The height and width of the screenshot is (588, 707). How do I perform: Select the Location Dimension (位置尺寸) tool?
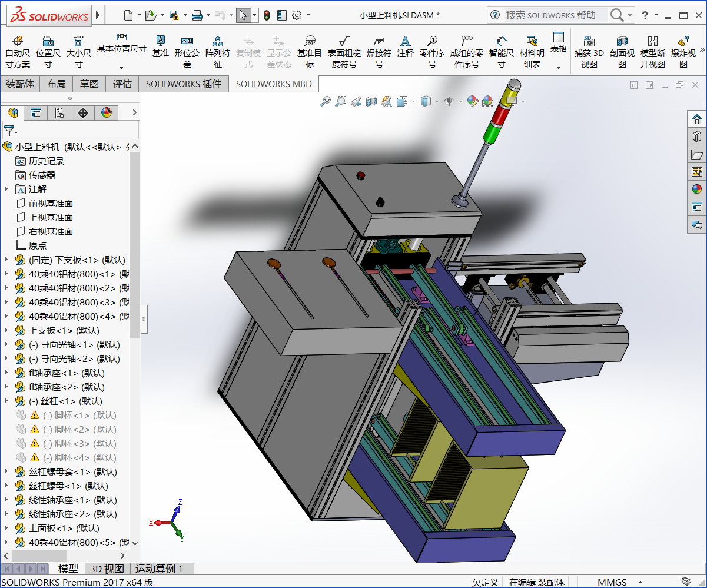coord(48,51)
